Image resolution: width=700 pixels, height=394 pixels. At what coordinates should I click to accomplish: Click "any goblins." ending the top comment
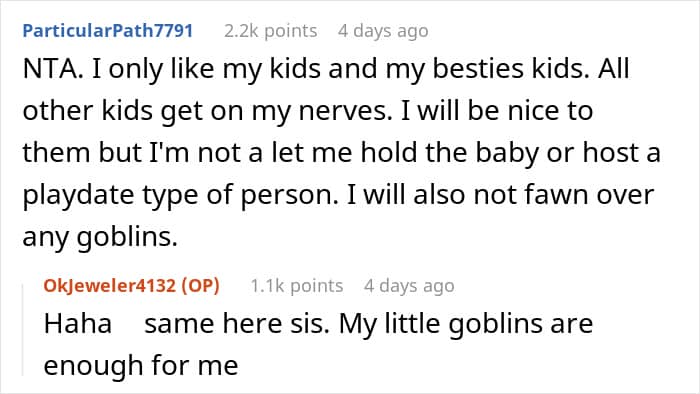tap(100, 237)
